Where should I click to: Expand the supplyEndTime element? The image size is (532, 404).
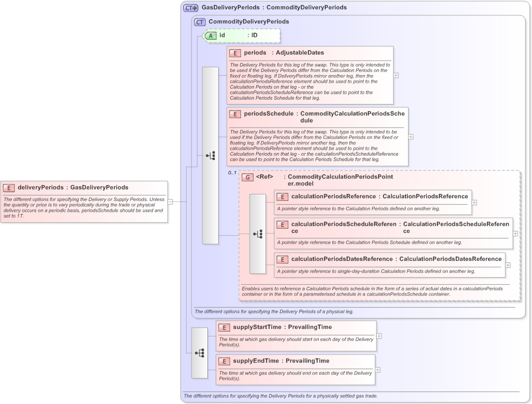378,370
